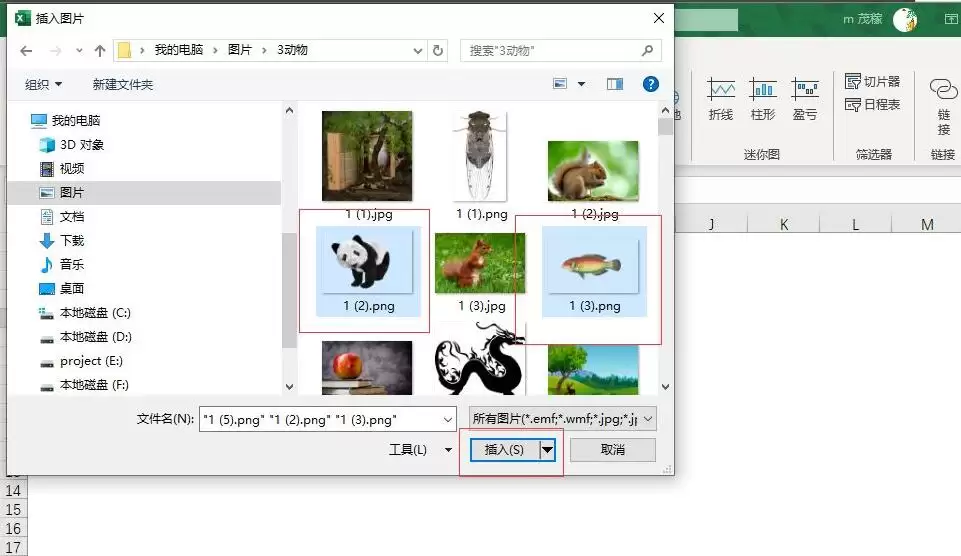Expand the view options dropdown arrow
Viewport: 961px width, 556px height.
pyautogui.click(x=581, y=84)
